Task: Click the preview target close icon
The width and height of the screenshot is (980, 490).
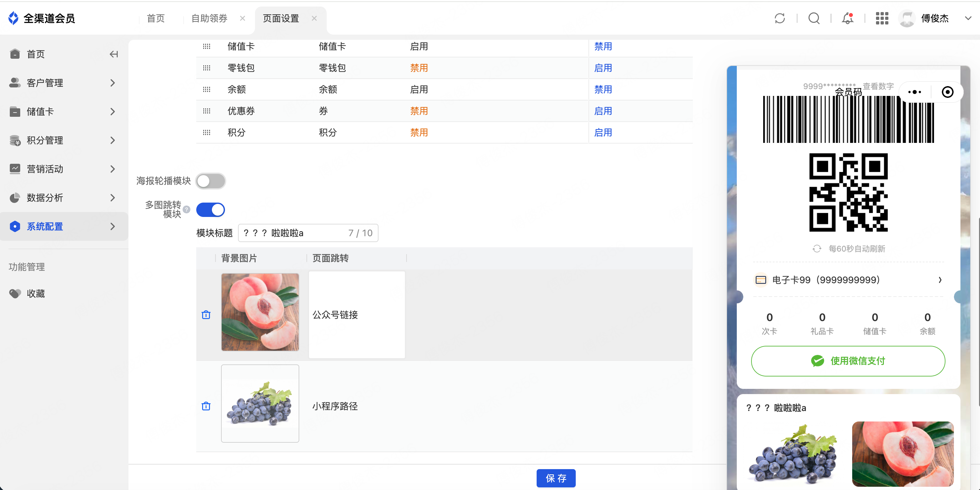Action: 947,92
